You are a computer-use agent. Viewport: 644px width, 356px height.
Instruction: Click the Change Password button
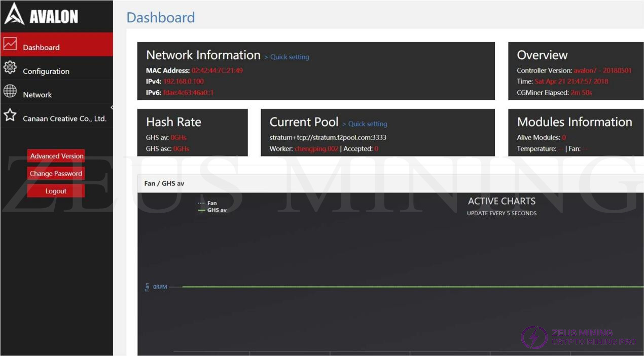coord(56,174)
